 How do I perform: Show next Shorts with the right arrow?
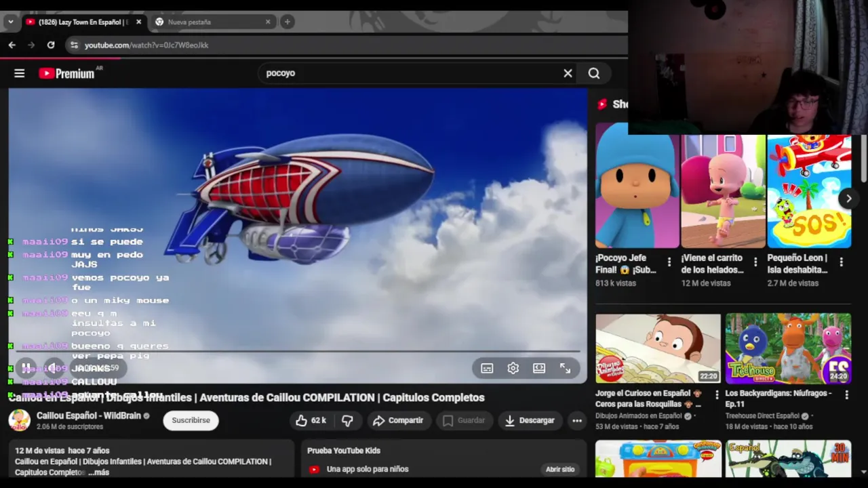[848, 199]
